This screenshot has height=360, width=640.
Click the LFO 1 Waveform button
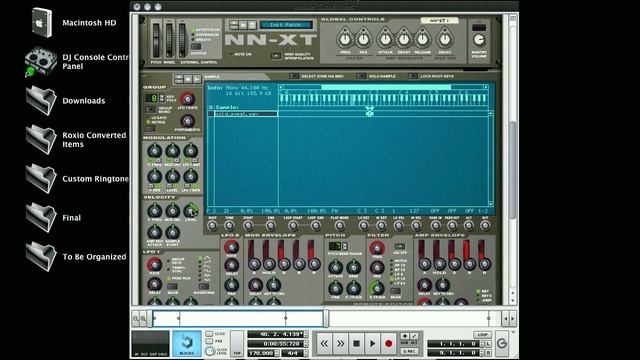pos(203,286)
